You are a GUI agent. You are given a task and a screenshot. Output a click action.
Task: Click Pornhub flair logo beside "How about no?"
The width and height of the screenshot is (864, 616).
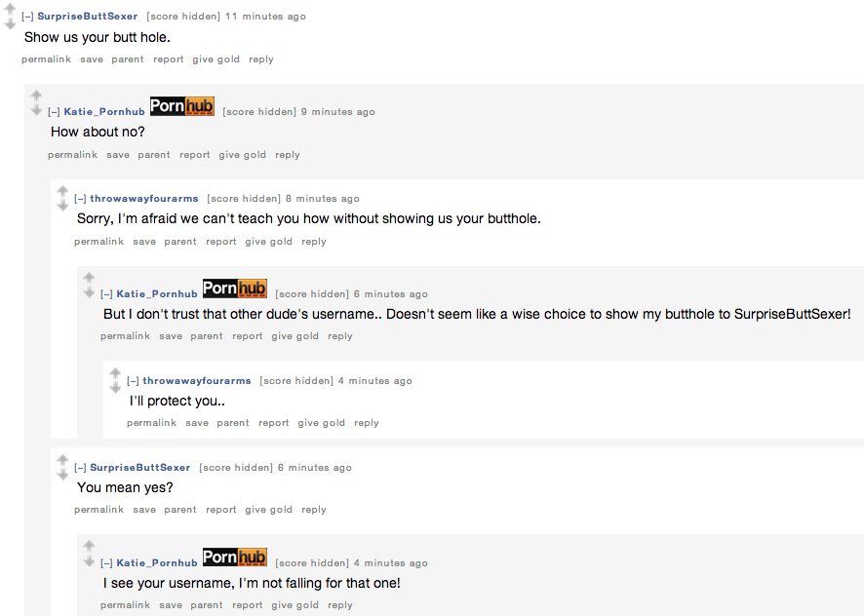(181, 106)
